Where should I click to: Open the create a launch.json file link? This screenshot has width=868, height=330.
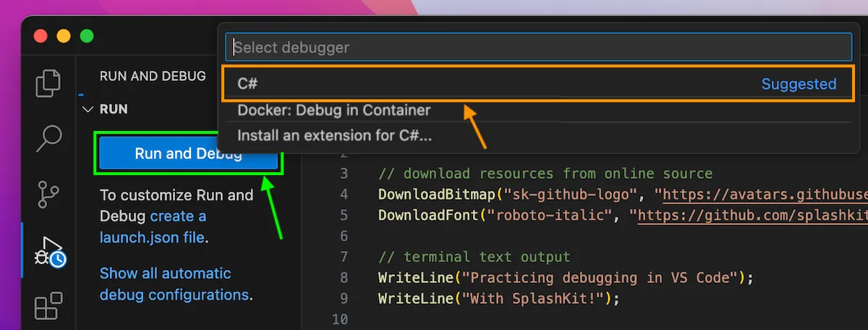click(153, 227)
